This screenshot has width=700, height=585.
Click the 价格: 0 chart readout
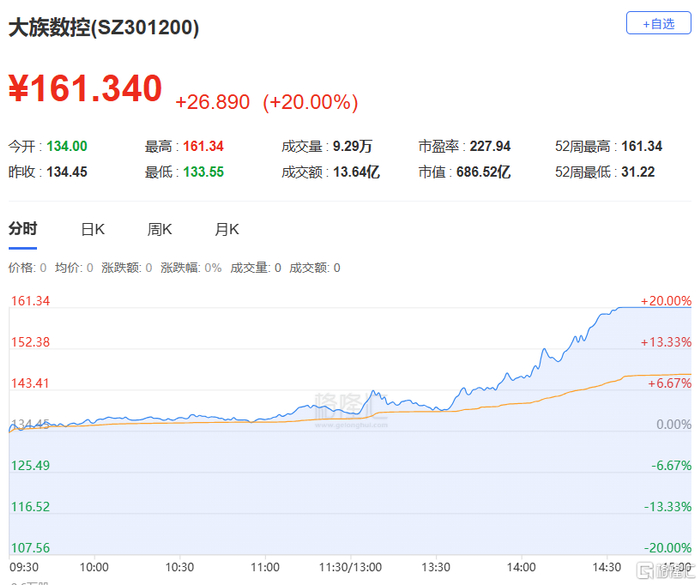27,268
